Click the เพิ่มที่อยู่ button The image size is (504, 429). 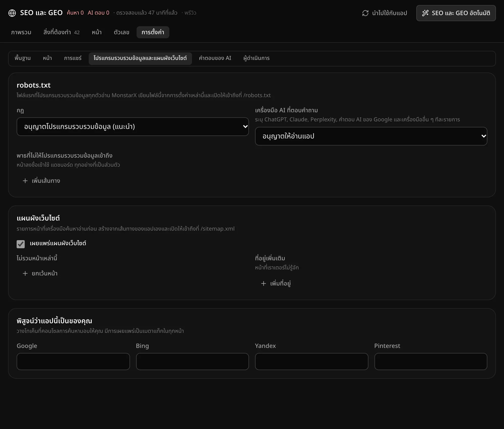tap(276, 283)
